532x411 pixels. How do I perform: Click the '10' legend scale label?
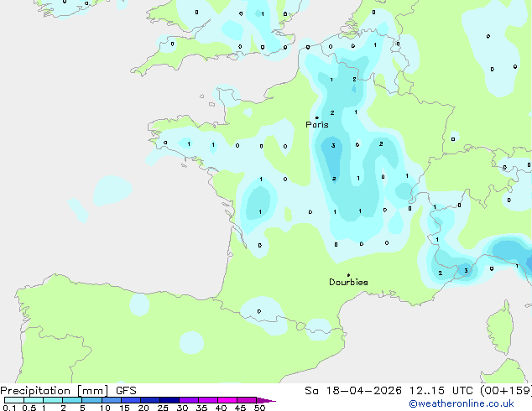pyautogui.click(x=105, y=408)
